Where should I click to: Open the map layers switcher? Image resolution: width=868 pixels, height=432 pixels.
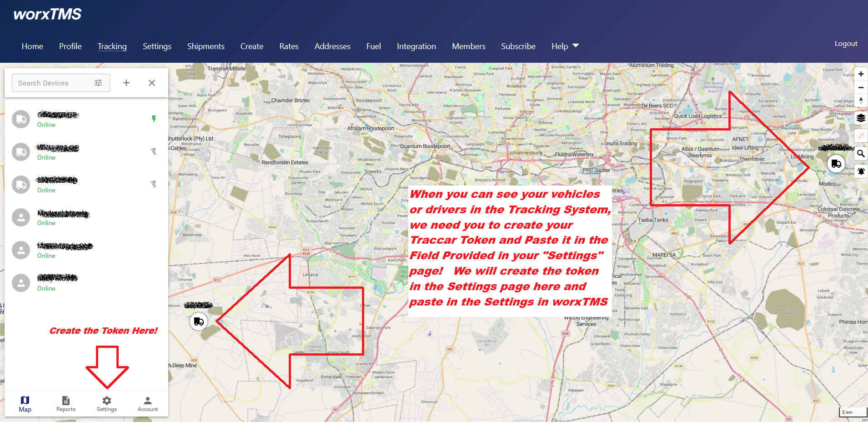tap(861, 118)
